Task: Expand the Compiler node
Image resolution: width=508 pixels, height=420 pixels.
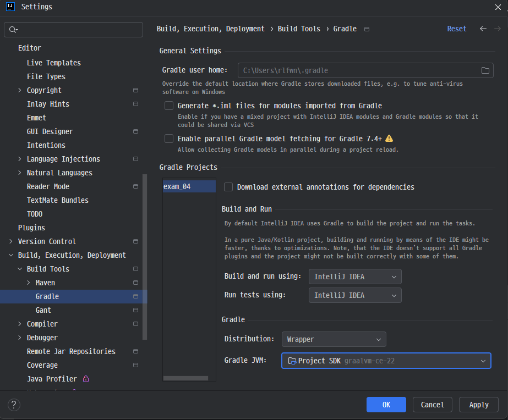Action: point(20,324)
